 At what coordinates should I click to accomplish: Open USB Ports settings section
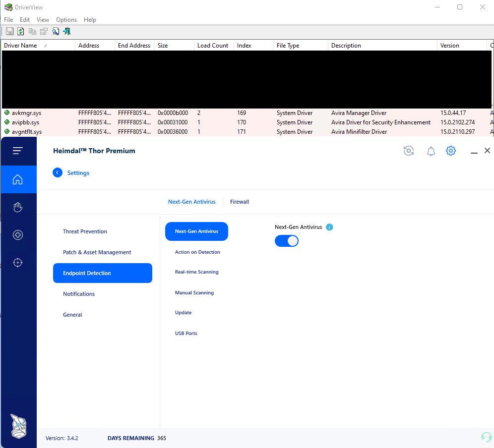pyautogui.click(x=186, y=334)
